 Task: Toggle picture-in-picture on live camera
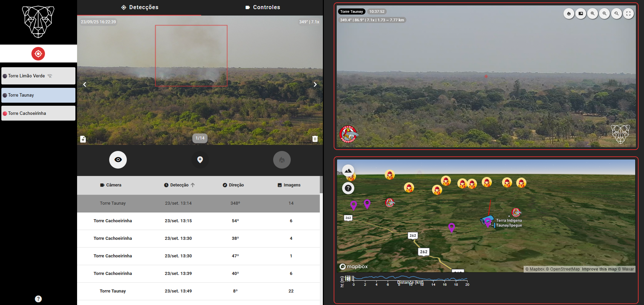click(580, 14)
